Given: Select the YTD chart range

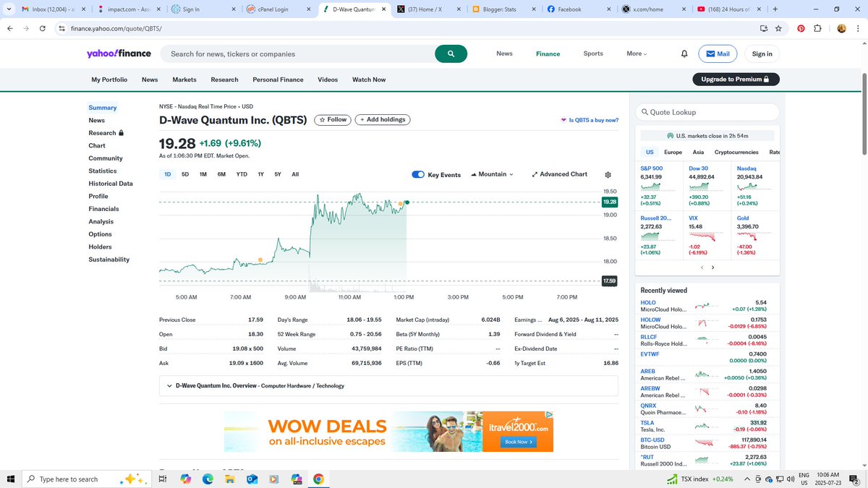Looking at the screenshot, I should coord(242,174).
